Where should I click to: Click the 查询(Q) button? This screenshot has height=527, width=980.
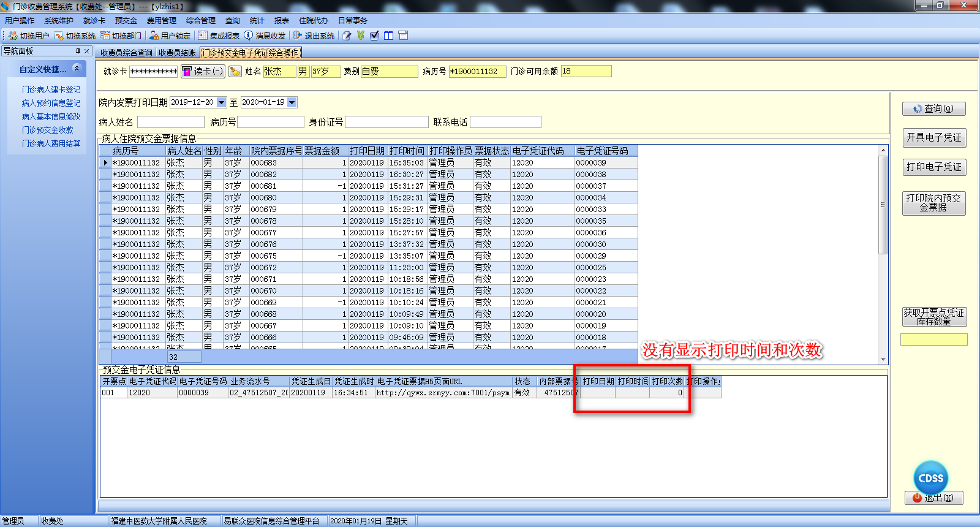[x=933, y=108]
